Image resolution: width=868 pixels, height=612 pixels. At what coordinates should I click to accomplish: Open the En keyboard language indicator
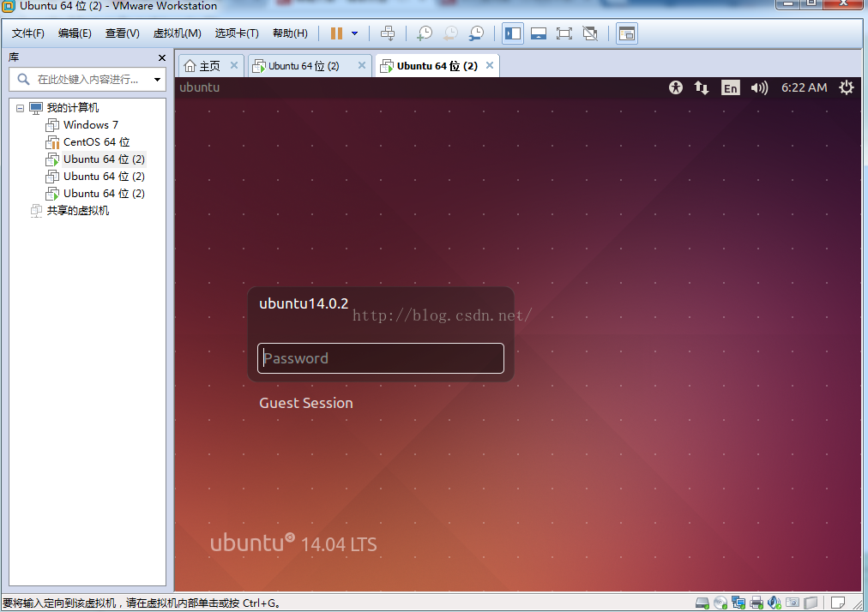pos(730,88)
